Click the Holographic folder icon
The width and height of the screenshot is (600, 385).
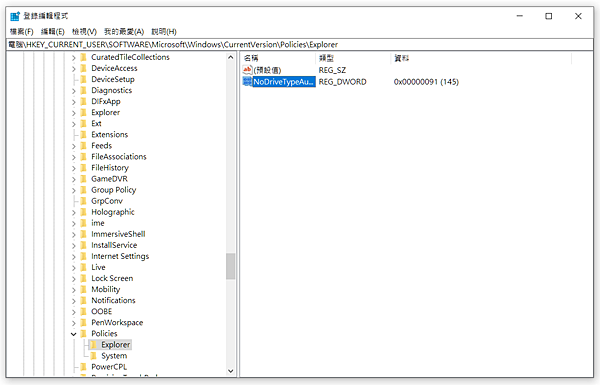tap(84, 212)
